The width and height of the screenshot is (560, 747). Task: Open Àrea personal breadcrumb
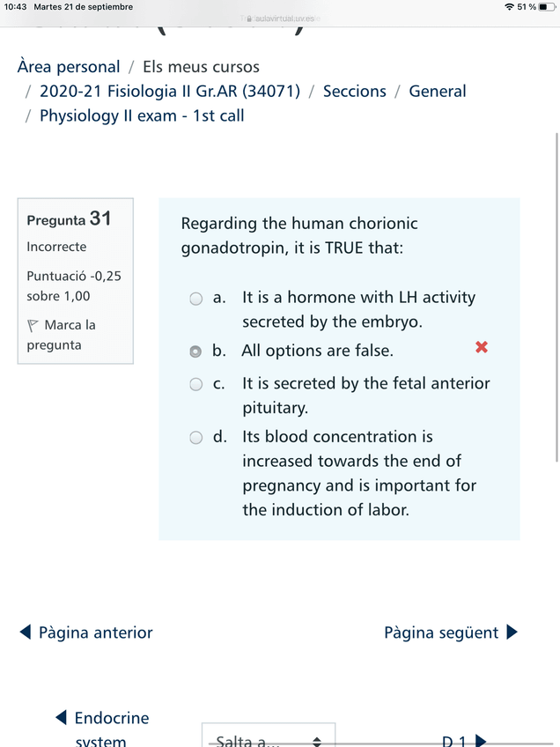click(69, 67)
